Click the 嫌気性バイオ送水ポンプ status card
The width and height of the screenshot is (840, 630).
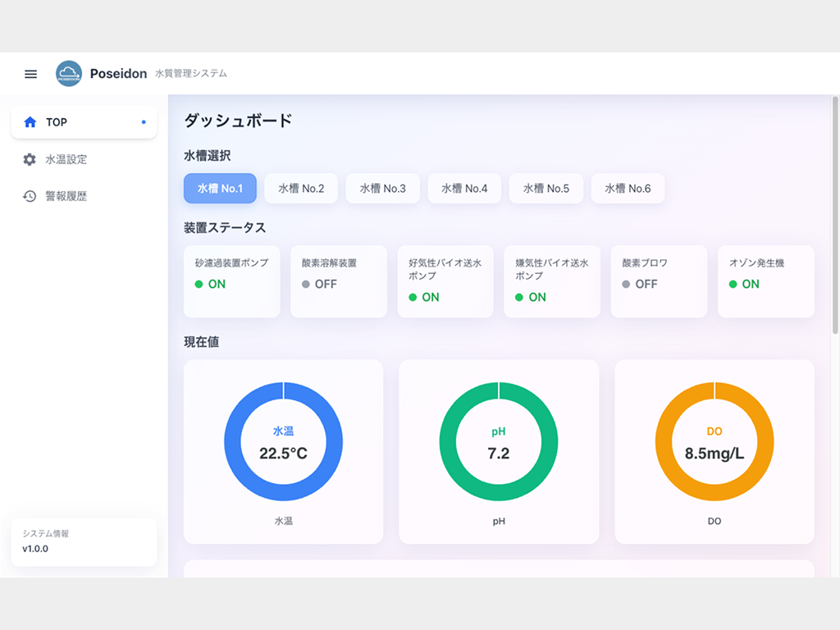pos(552,281)
